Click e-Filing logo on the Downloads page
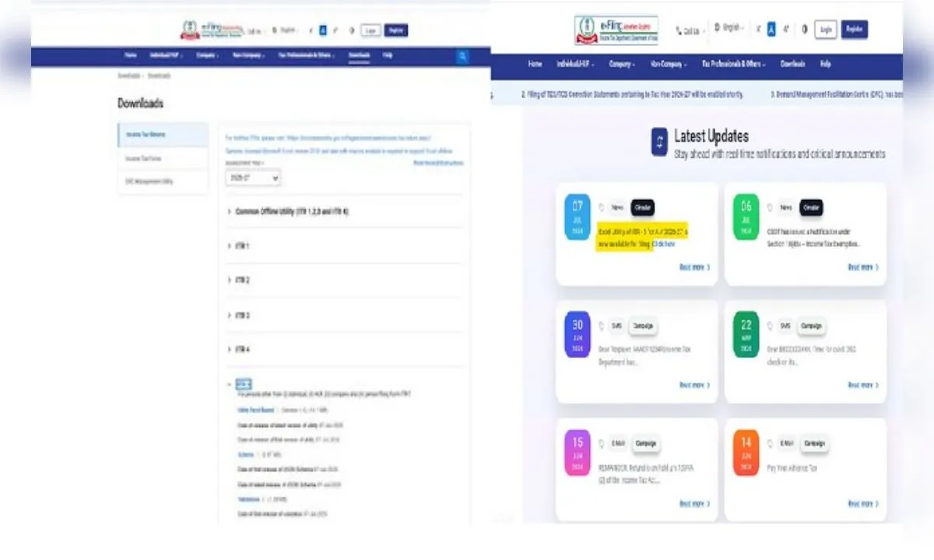The width and height of the screenshot is (934, 560). click(x=212, y=30)
